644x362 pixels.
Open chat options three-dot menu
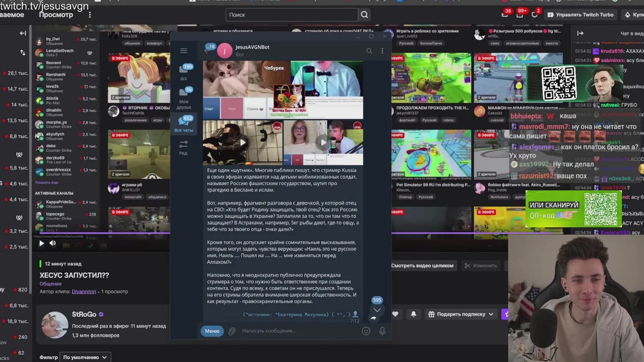[382, 51]
